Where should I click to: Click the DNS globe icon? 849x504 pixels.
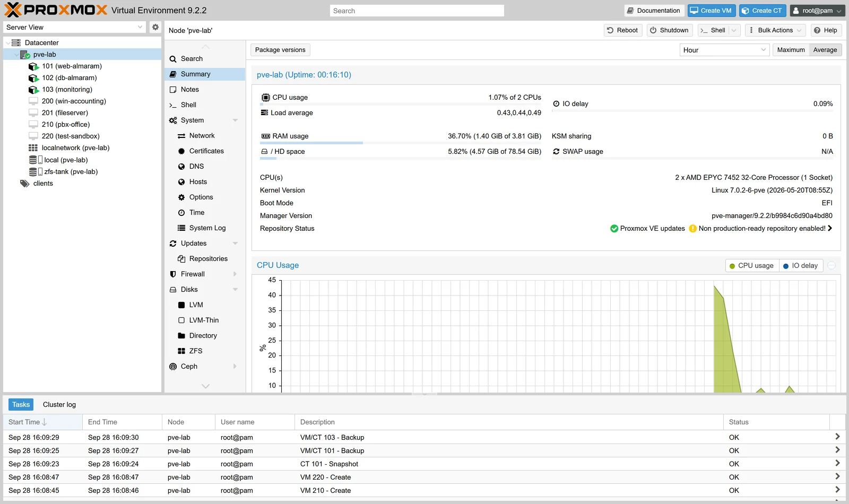[181, 167]
